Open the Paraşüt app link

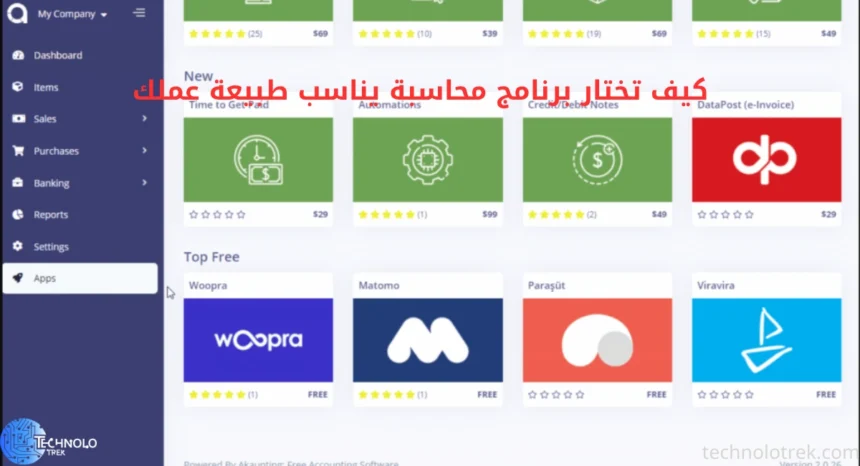pyautogui.click(x=597, y=340)
